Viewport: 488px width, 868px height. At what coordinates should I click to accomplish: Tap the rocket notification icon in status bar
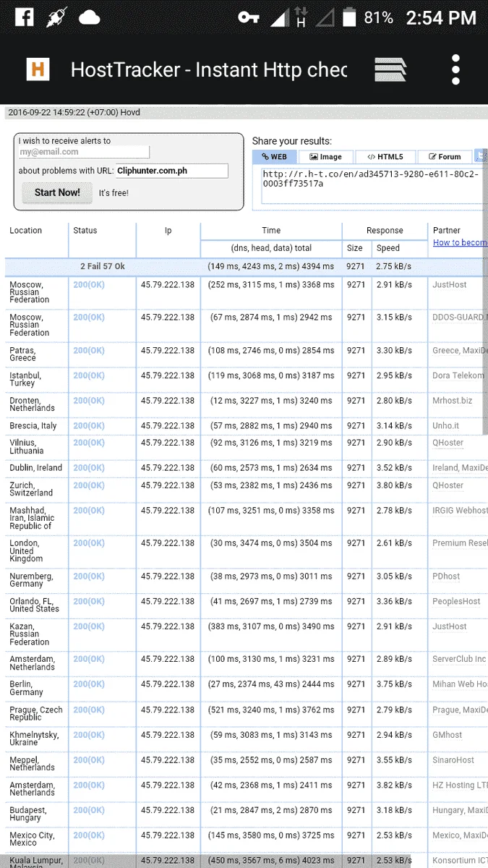click(x=56, y=17)
